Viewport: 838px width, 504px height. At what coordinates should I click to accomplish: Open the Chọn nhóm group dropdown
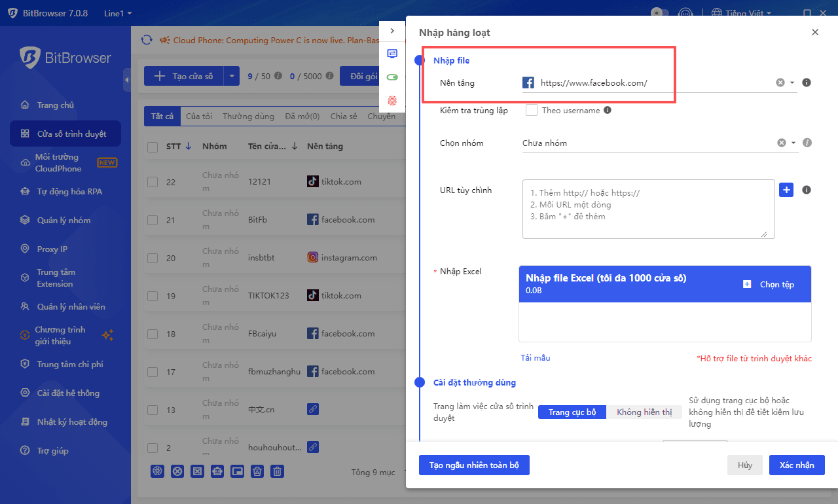click(x=793, y=143)
